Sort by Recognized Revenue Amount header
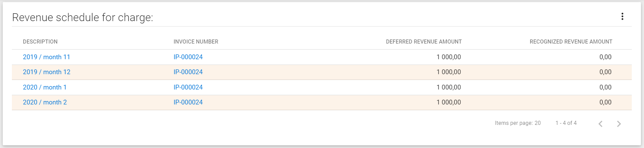Screen dimensions: 644x148 click(x=571, y=42)
